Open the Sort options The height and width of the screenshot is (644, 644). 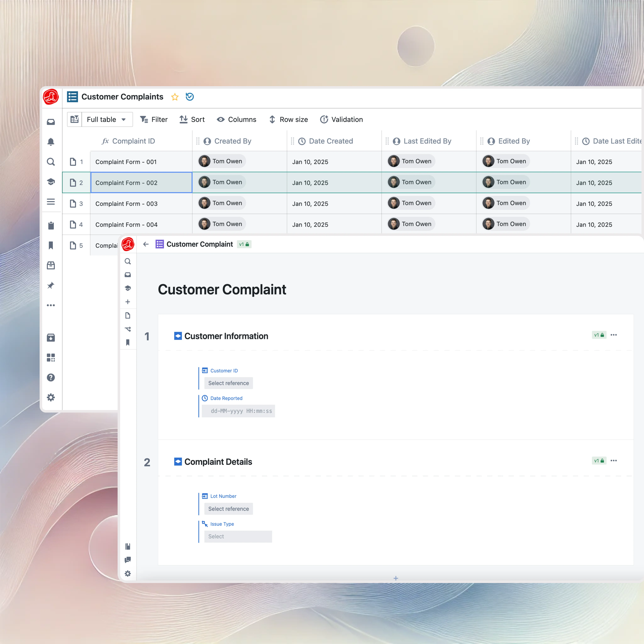point(192,119)
